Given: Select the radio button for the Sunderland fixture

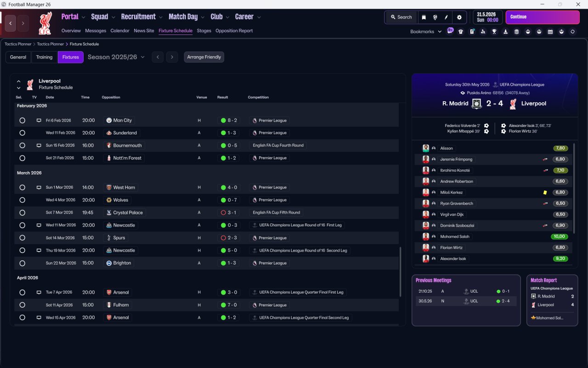Looking at the screenshot, I should tap(22, 133).
